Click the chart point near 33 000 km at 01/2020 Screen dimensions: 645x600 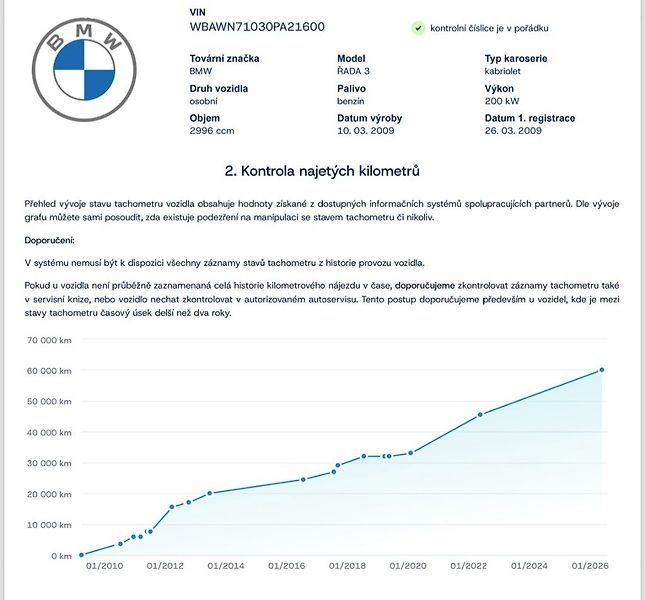coord(411,453)
